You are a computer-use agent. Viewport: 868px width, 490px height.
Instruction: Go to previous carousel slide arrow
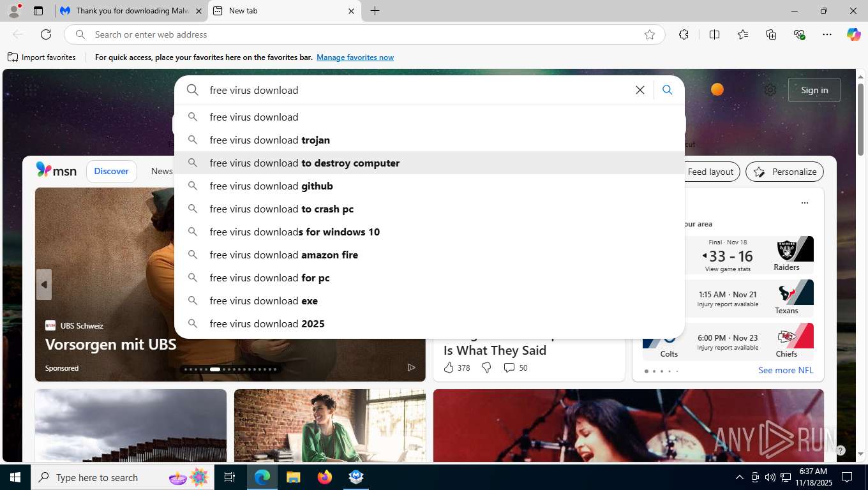click(44, 285)
